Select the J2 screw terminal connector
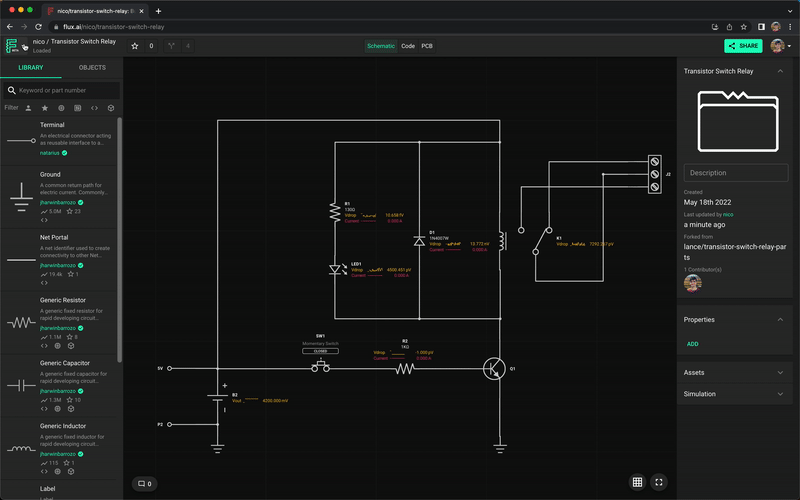The height and width of the screenshot is (500, 800). [655, 174]
